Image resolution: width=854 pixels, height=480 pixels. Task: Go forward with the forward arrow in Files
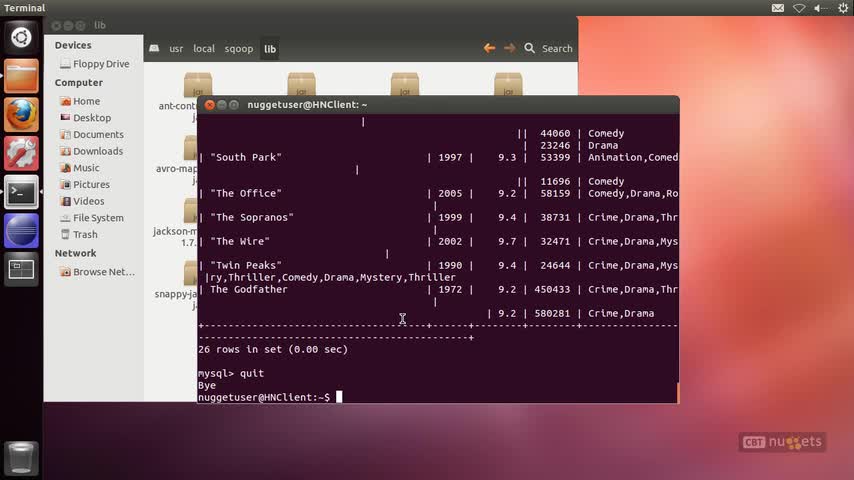pos(509,48)
